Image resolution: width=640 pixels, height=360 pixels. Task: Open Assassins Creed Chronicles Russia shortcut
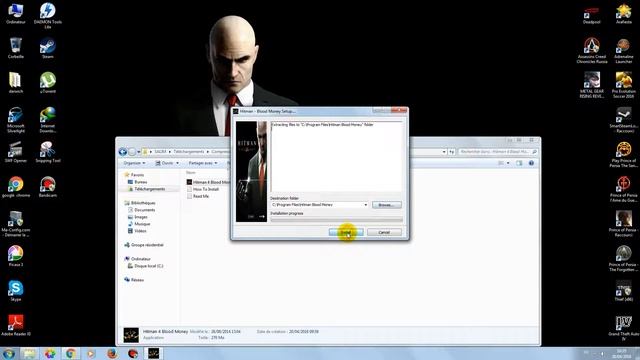tap(591, 50)
